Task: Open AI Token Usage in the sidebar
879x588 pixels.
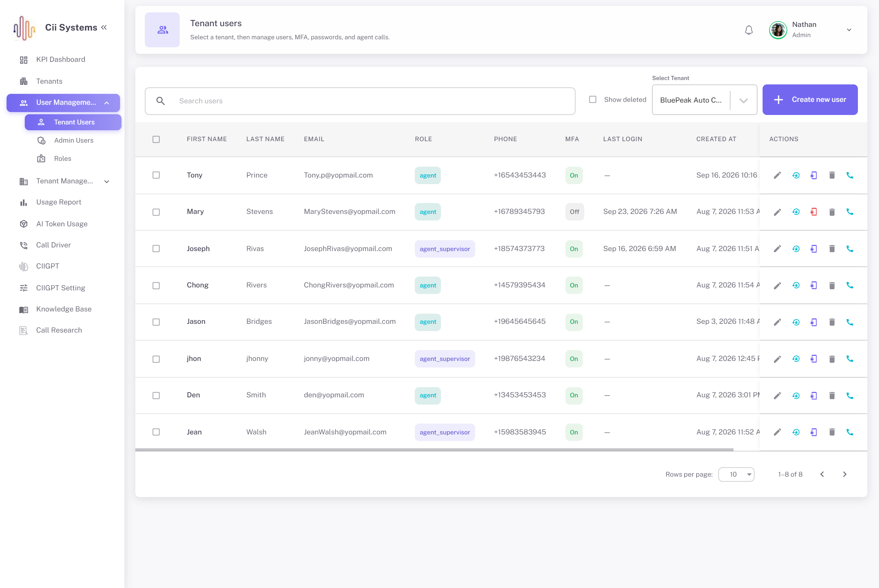Action: coord(63,224)
